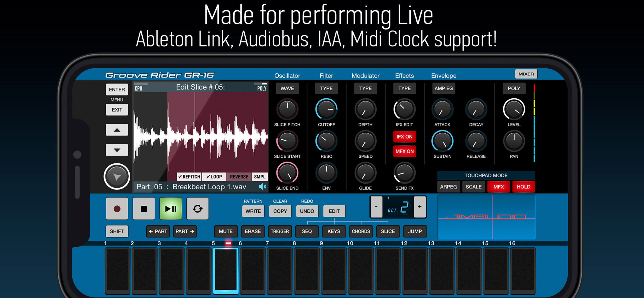
Task: Enable ARPEG touchpad mode
Action: coord(448,187)
